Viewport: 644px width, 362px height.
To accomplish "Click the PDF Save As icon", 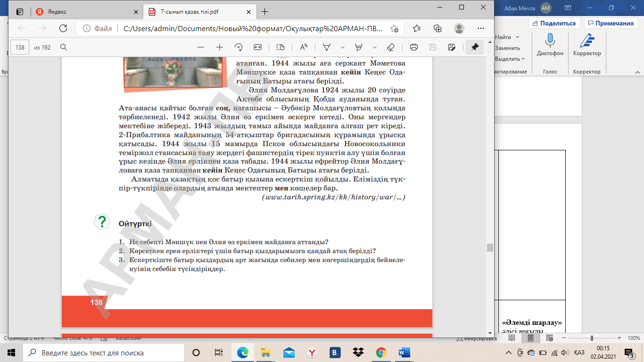I will (452, 47).
